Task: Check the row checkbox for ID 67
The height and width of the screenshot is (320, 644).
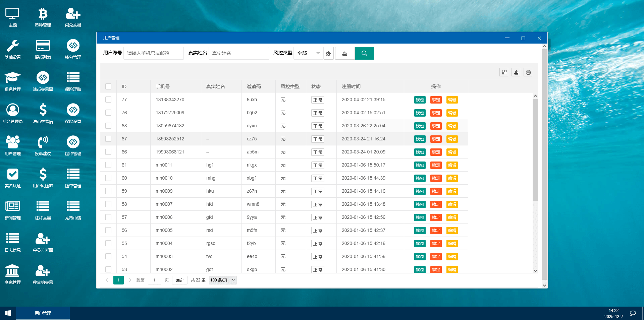Action: [108, 139]
